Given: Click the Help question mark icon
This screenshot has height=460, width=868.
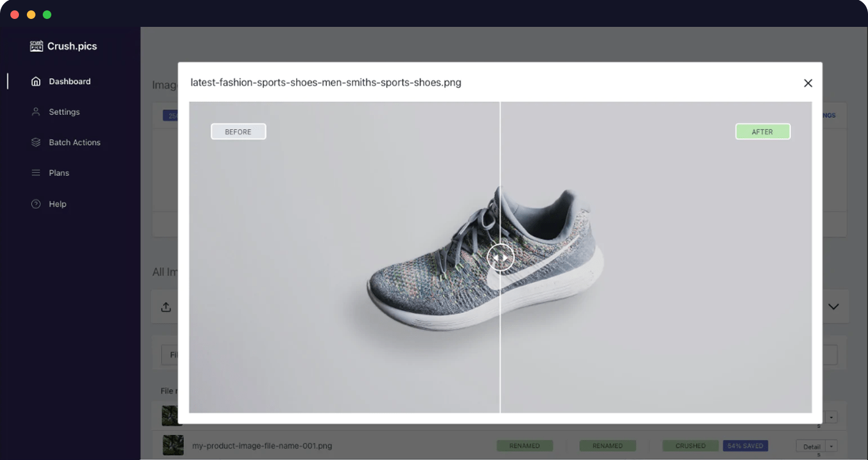Looking at the screenshot, I should [36, 204].
